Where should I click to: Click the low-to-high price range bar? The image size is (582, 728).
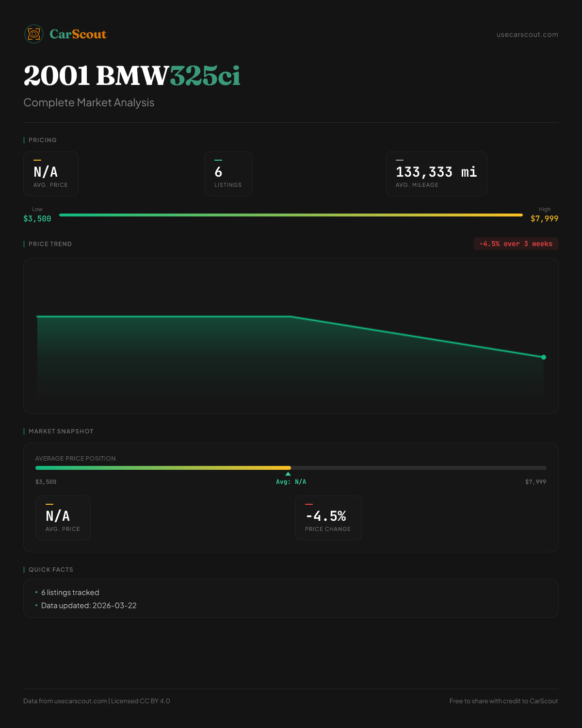click(291, 215)
